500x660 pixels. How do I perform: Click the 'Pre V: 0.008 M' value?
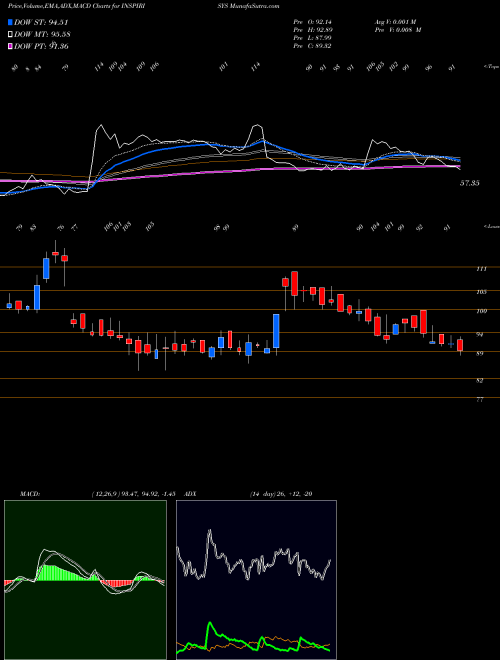click(400, 30)
